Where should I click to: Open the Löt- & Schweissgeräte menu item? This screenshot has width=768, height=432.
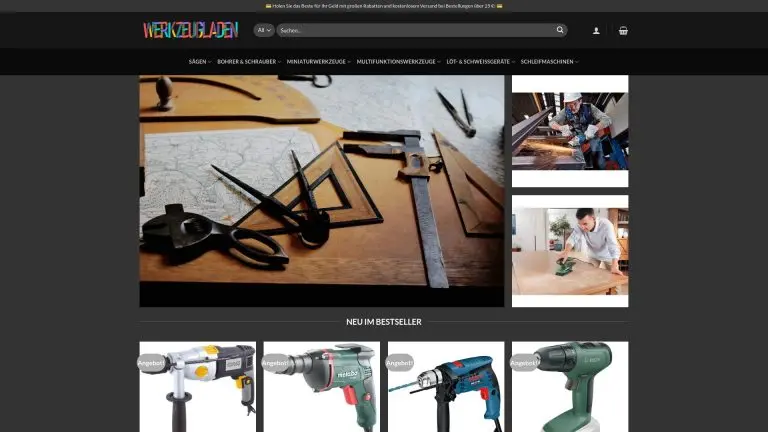pyautogui.click(x=476, y=62)
